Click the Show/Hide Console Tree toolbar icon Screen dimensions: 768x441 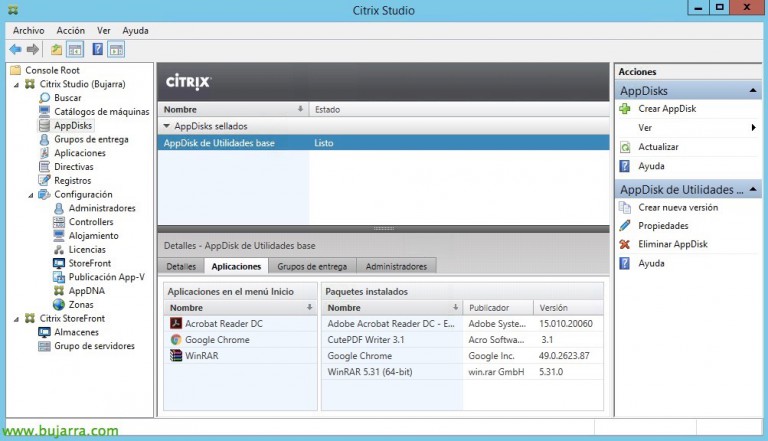coord(75,49)
